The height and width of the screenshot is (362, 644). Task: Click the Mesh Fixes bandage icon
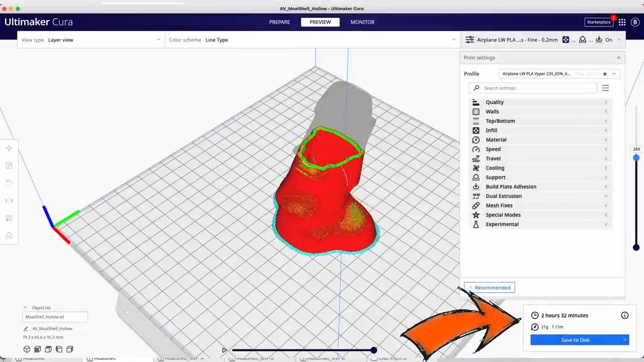tap(475, 205)
